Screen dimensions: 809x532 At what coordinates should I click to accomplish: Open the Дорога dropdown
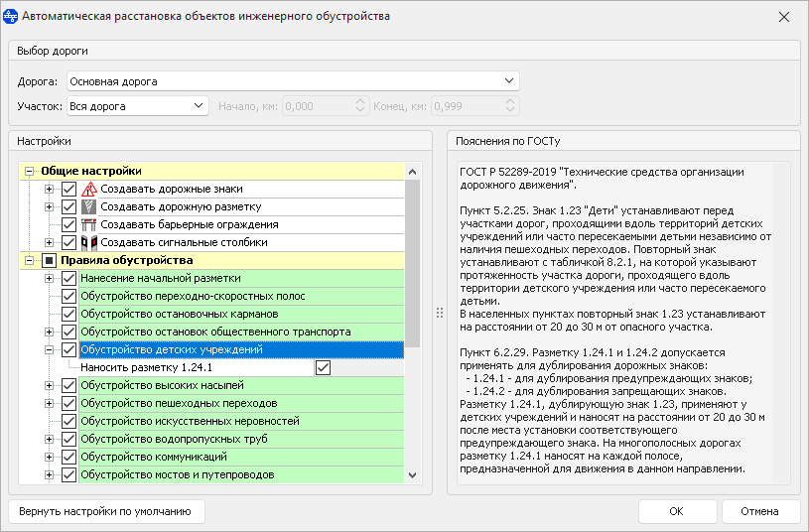[x=293, y=81]
